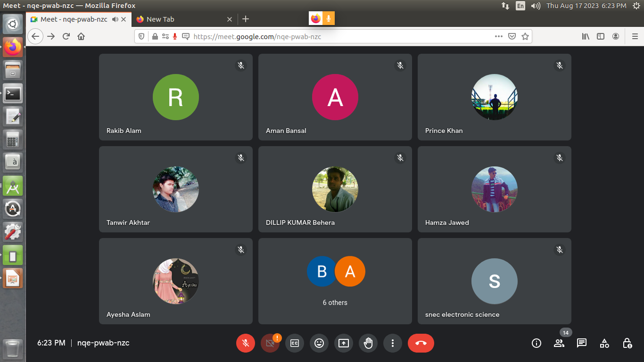The image size is (644, 362).
Task: Go back in Firefox
Action: 35,36
